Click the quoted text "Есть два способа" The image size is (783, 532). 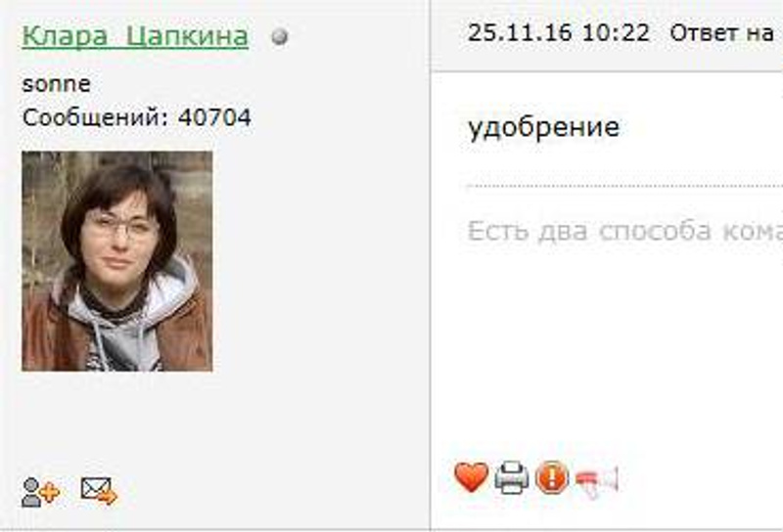(x=589, y=231)
